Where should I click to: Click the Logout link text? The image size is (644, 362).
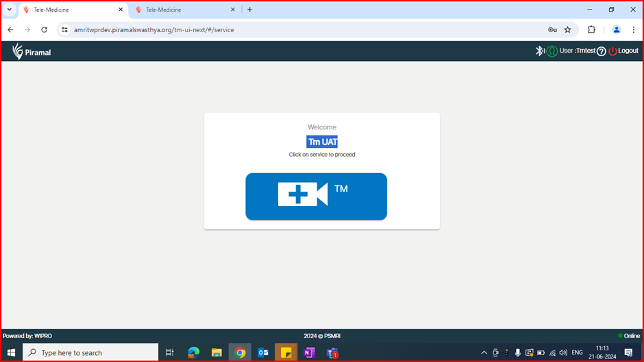pos(628,51)
